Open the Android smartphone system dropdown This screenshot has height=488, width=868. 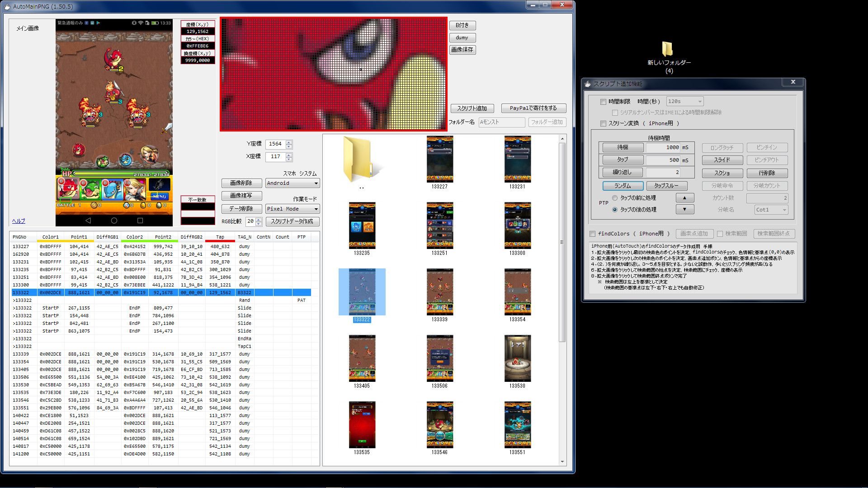coord(292,183)
